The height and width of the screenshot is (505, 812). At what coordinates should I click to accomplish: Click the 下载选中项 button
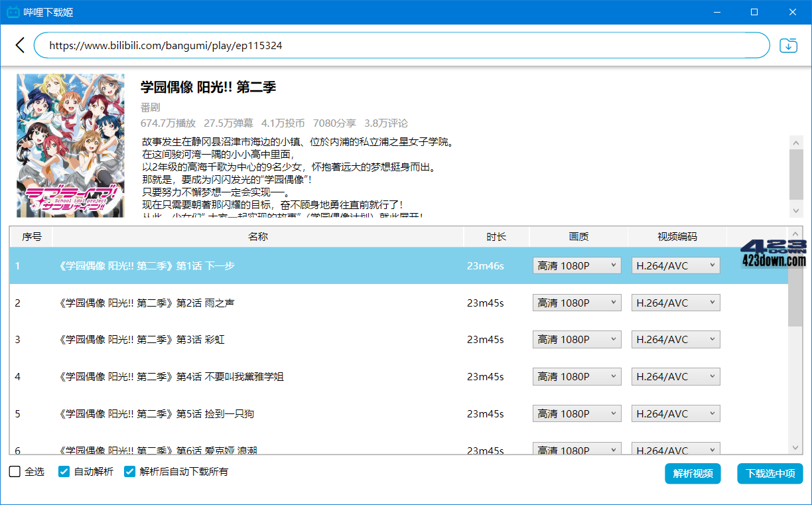770,473
